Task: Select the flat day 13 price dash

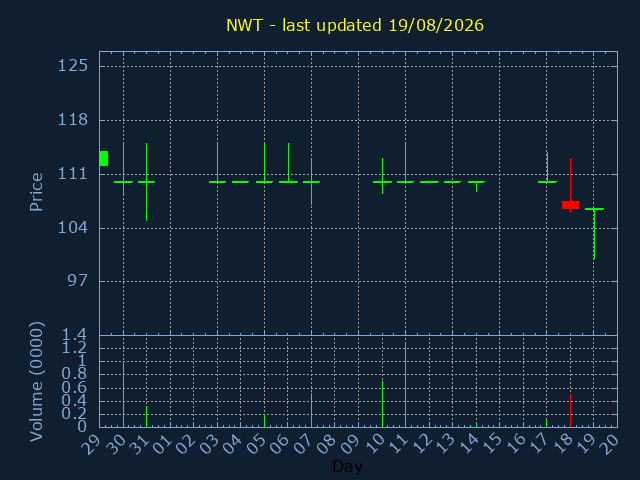Action: (452, 182)
